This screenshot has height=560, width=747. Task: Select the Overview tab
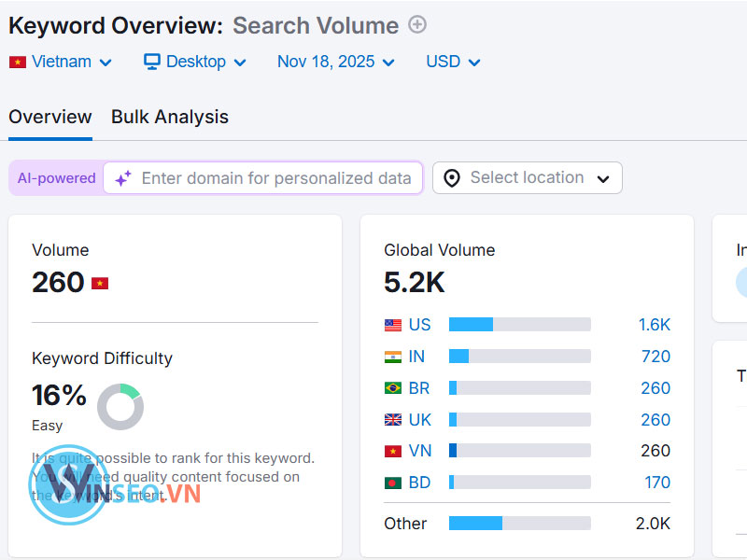click(49, 117)
